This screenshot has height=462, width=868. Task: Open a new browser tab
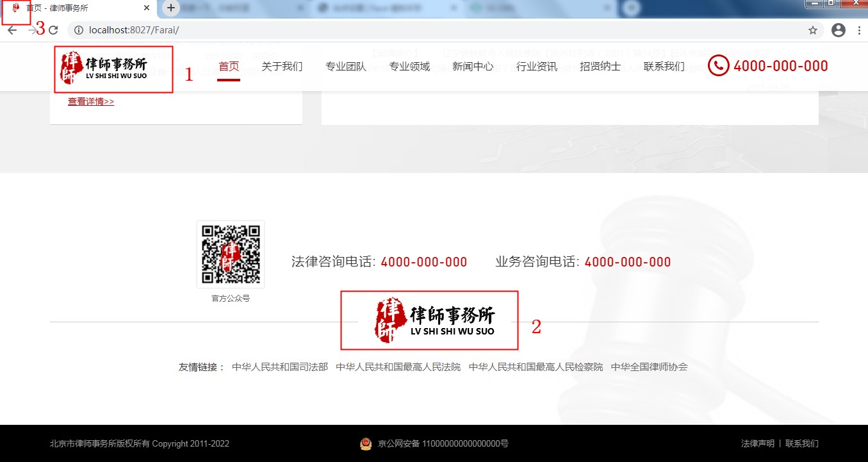coord(170,8)
